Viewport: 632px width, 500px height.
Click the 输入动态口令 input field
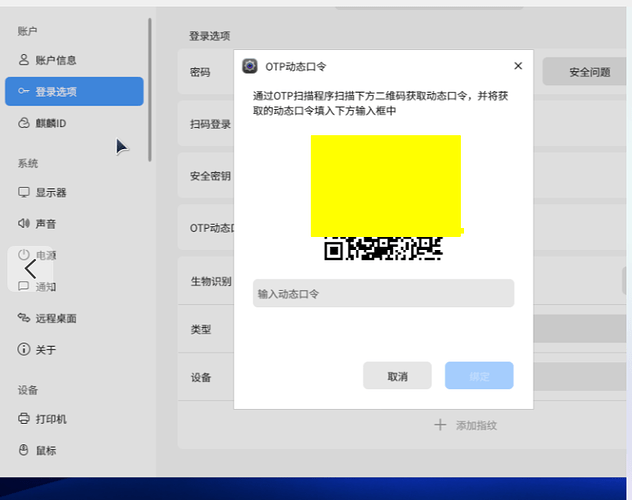pos(383,293)
